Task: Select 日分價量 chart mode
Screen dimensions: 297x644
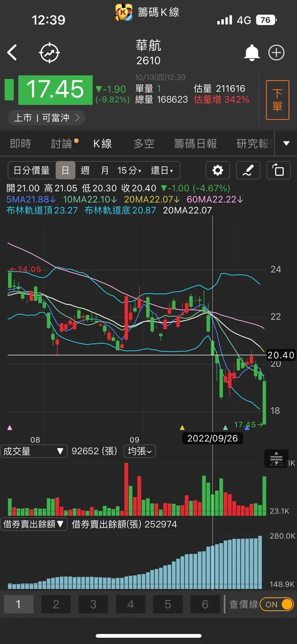Action: pyautogui.click(x=32, y=170)
